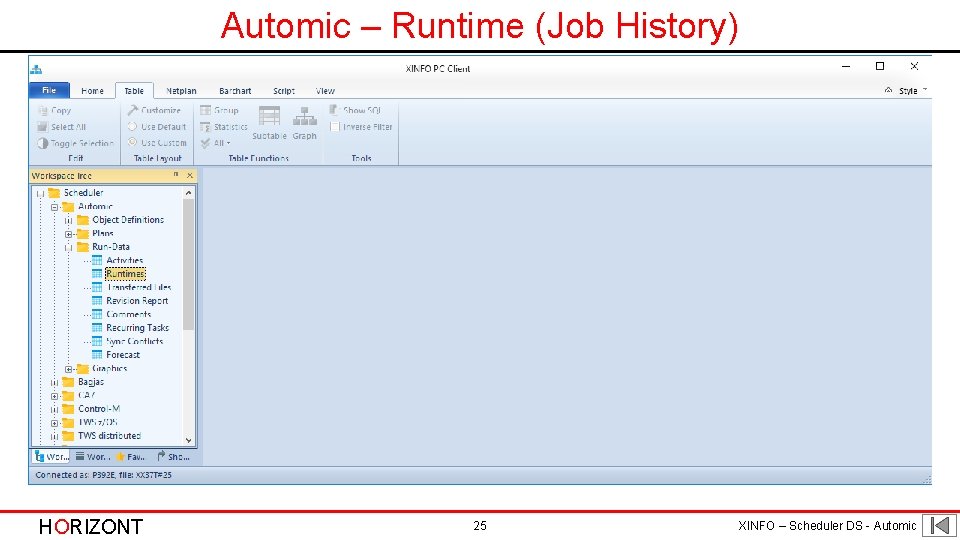Expand the Graphics folder node

(x=69, y=369)
